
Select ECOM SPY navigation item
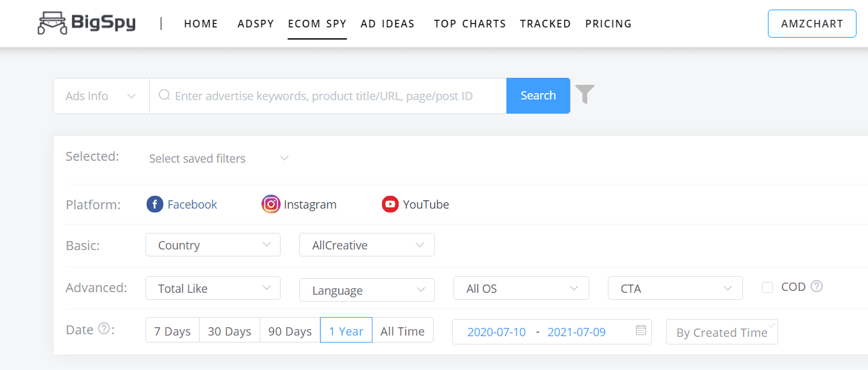[x=317, y=24]
